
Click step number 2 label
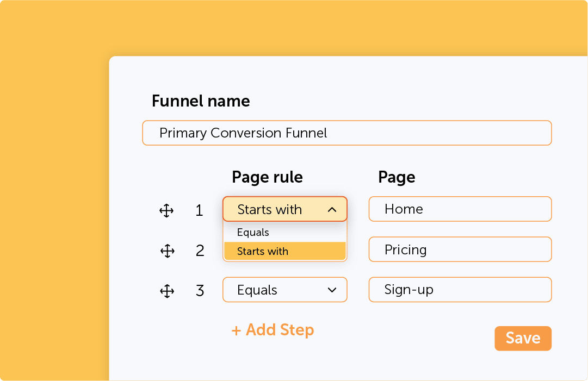200,251
